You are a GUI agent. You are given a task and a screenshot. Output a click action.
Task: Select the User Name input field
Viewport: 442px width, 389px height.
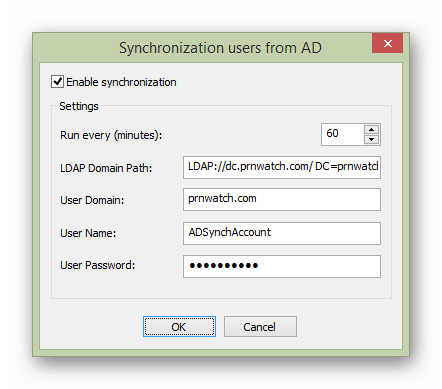click(282, 233)
